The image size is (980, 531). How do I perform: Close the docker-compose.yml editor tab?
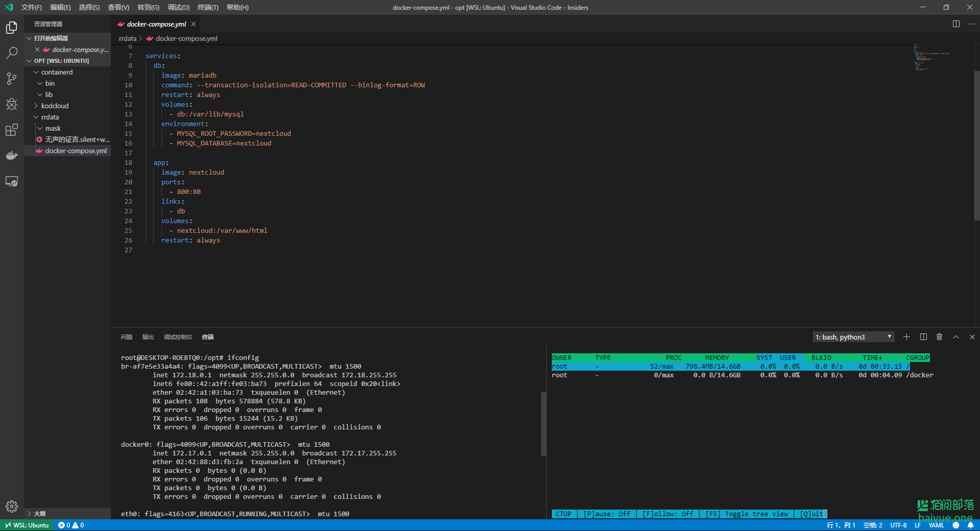[194, 24]
